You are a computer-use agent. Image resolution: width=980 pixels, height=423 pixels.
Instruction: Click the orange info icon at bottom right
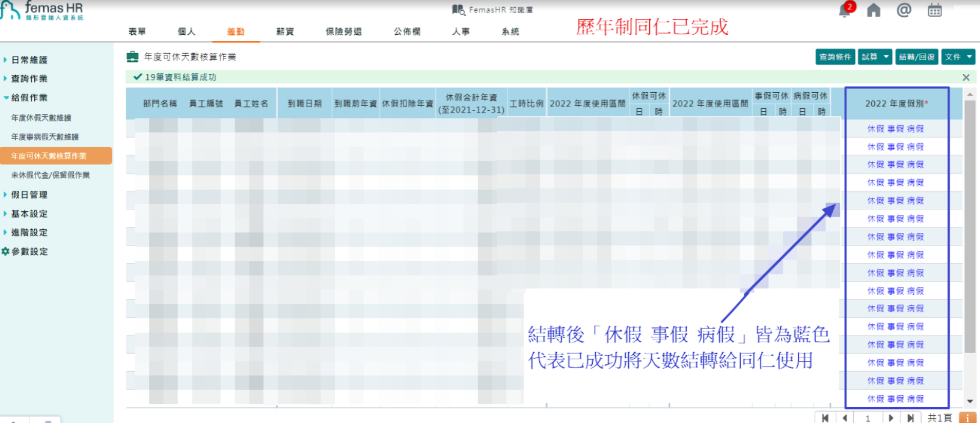click(x=967, y=418)
